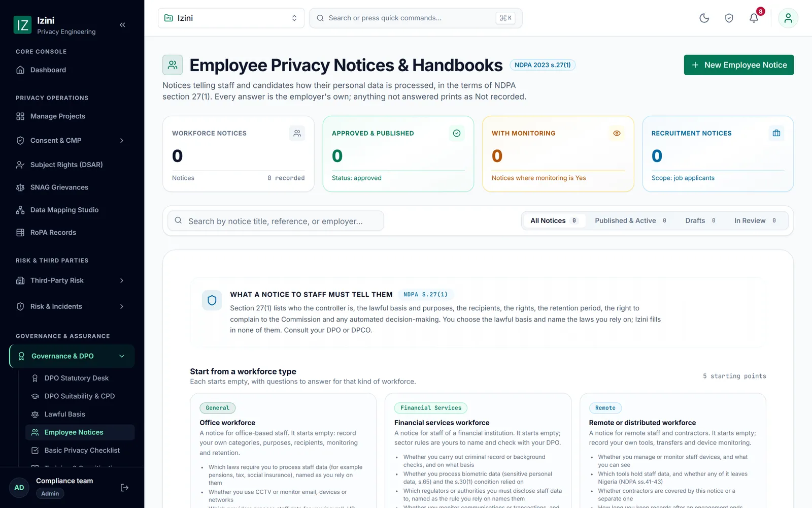Screen dimensions: 812x508
Task: Open DPO Statutory Desk sub-item
Action: tap(80, 378)
